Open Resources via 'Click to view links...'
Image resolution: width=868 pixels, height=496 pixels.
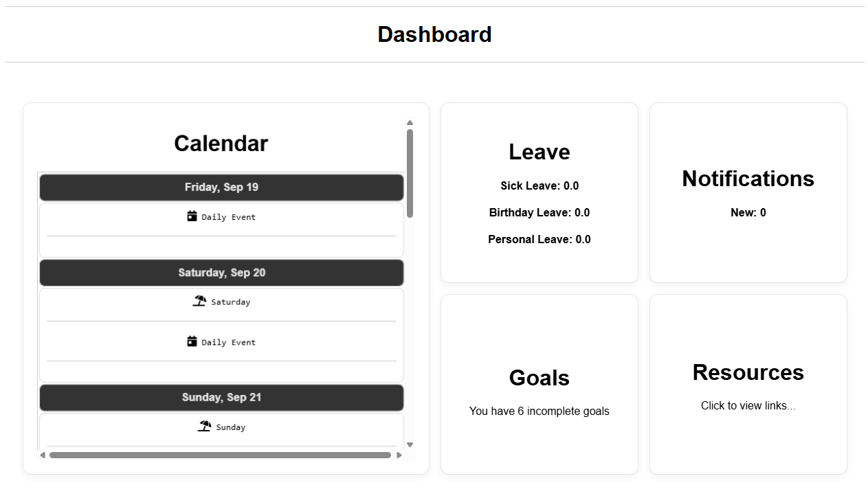(x=748, y=405)
